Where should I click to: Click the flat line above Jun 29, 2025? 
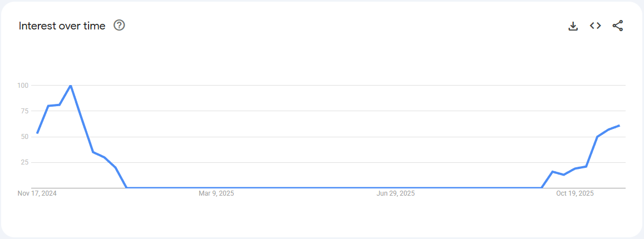click(396, 188)
